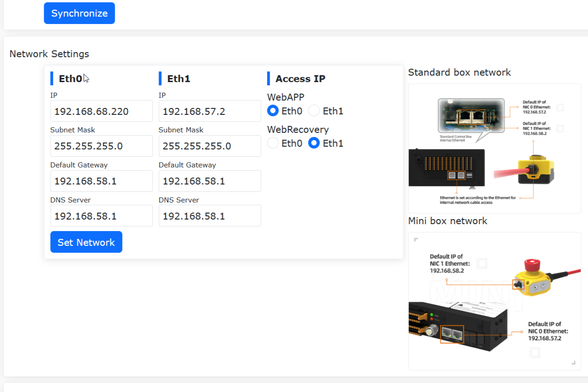Edit the Eth0 Default Gateway field
The width and height of the screenshot is (588, 392).
[101, 181]
